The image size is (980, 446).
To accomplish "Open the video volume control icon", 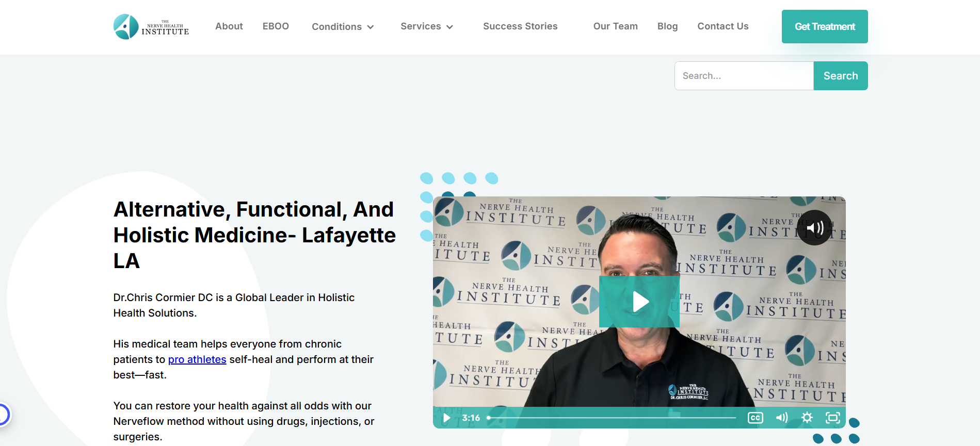I will pos(782,418).
